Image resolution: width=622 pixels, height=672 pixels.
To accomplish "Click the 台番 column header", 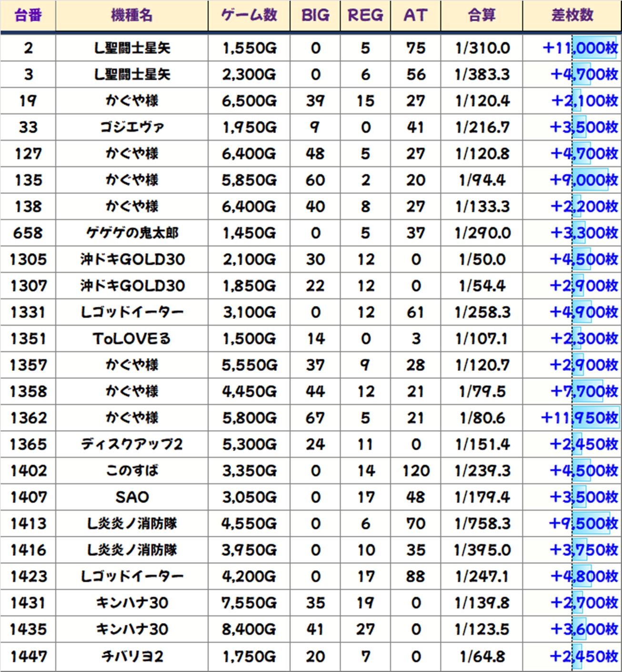I will 28,15.
